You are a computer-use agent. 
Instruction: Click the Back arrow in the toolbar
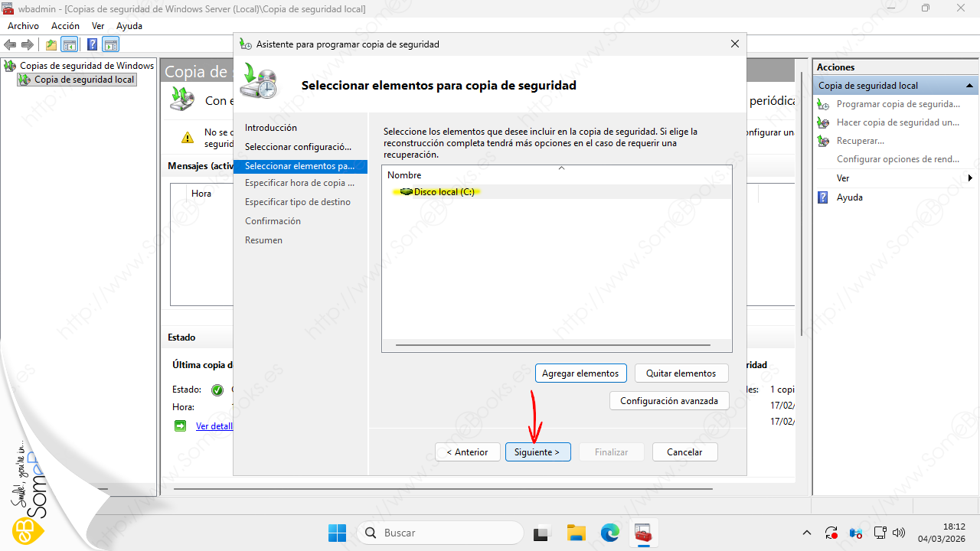click(x=11, y=44)
